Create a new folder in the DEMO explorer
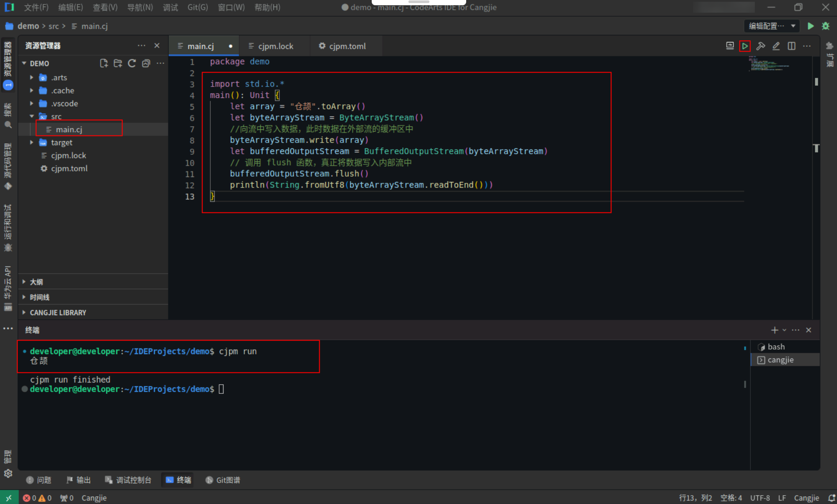Screen dimensions: 837x504 pyautogui.click(x=118, y=63)
